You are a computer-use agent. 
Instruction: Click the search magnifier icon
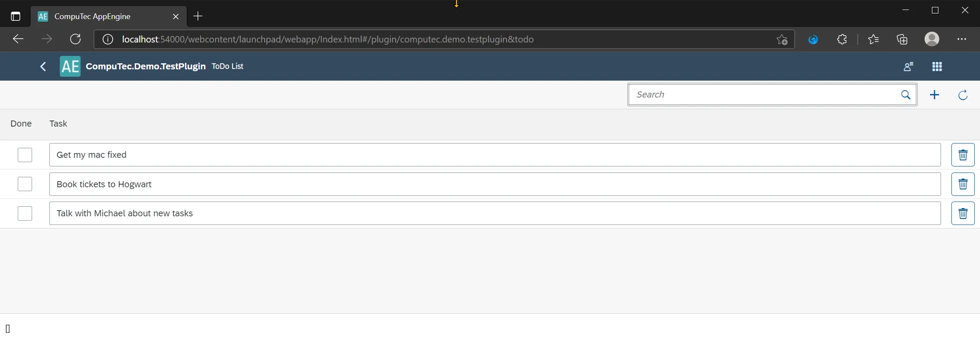[x=905, y=95]
